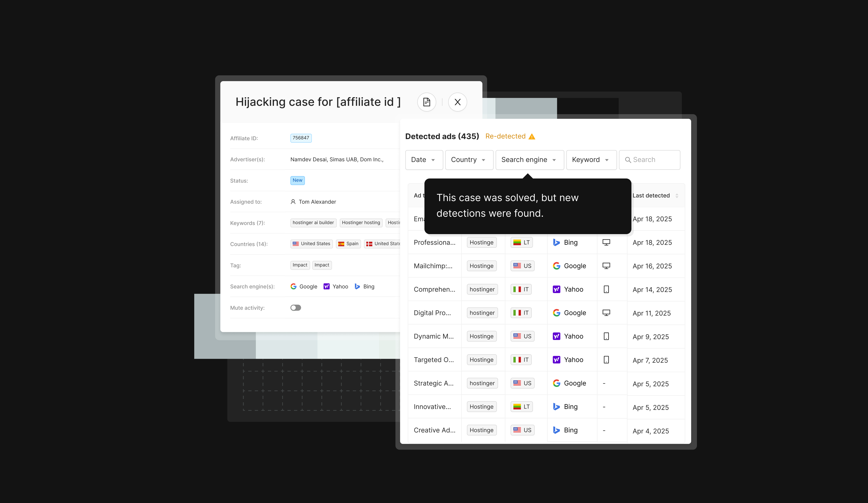Click Yahoo icon in Dynamic M row
The height and width of the screenshot is (503, 868).
click(556, 336)
